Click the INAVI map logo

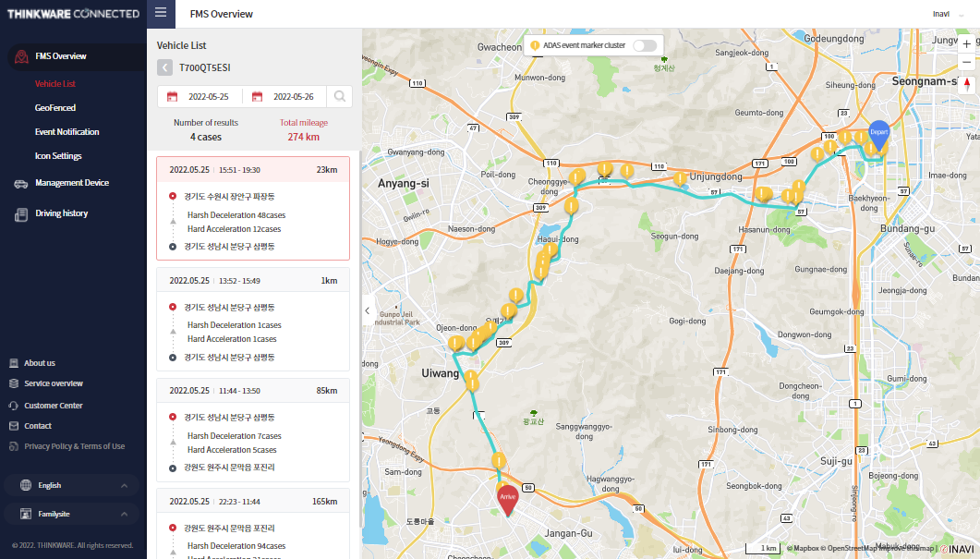pyautogui.click(x=958, y=549)
